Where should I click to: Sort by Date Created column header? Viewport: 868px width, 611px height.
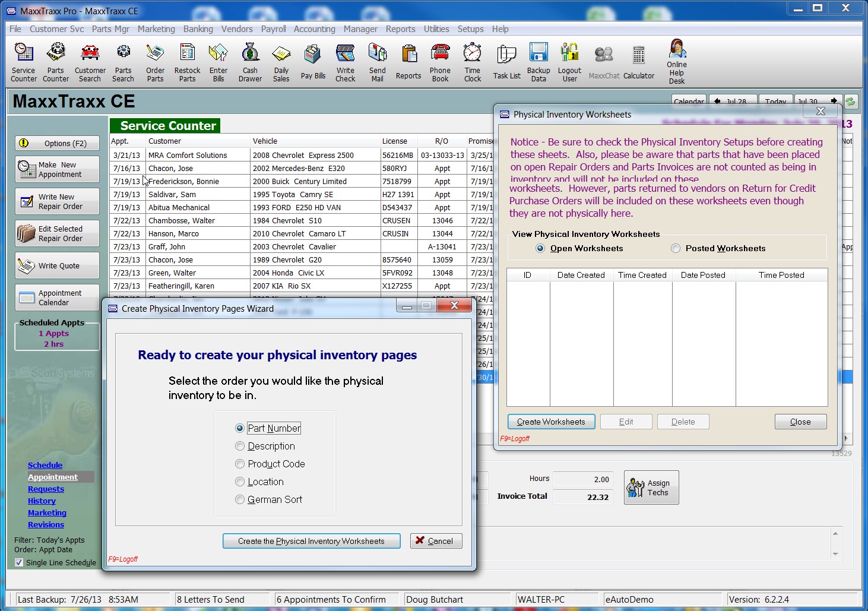click(x=581, y=275)
